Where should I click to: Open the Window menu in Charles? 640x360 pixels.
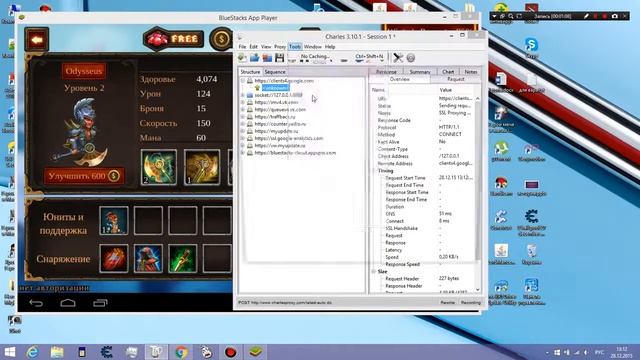coord(313,47)
